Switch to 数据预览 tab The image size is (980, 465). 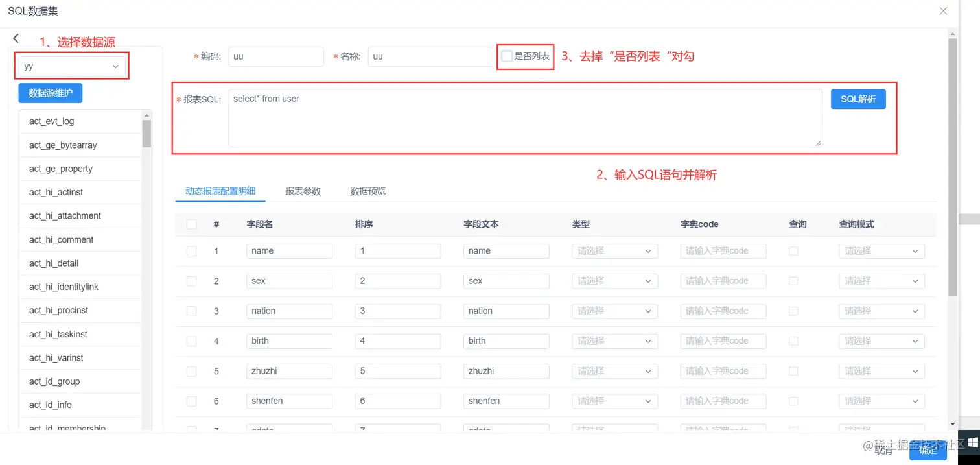tap(367, 191)
